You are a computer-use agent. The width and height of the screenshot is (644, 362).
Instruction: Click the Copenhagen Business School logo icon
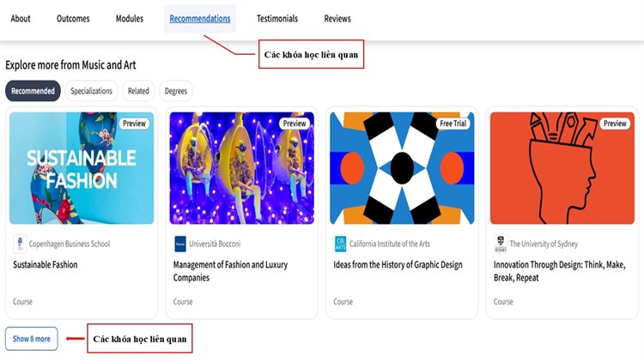point(20,244)
